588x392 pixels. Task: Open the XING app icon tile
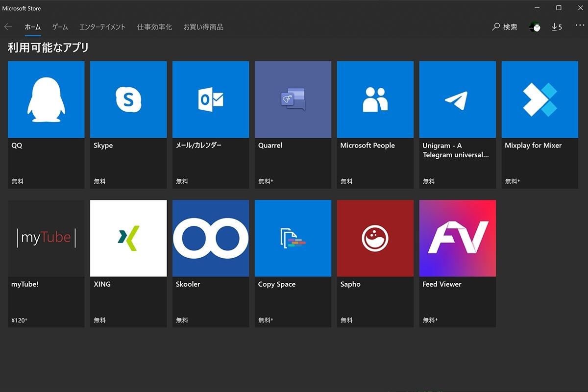(128, 238)
